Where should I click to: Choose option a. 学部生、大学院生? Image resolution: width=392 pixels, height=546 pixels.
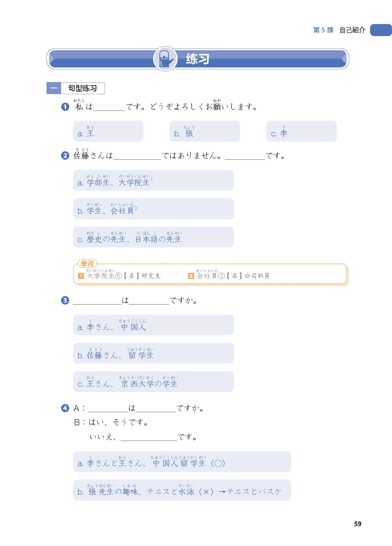153,180
